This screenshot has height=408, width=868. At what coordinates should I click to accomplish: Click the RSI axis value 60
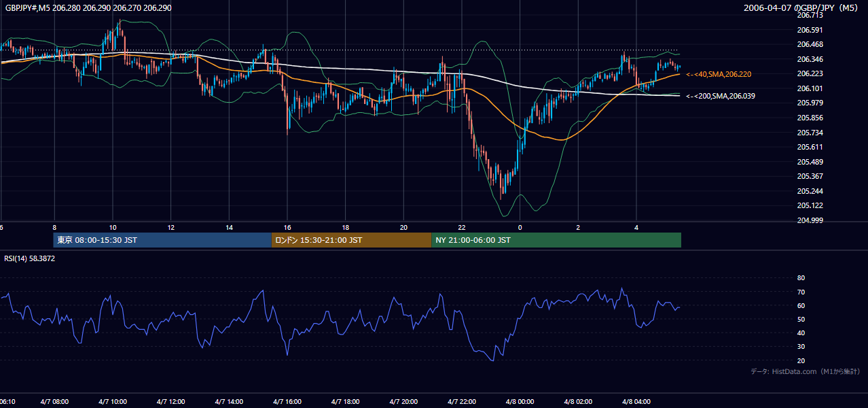point(801,305)
